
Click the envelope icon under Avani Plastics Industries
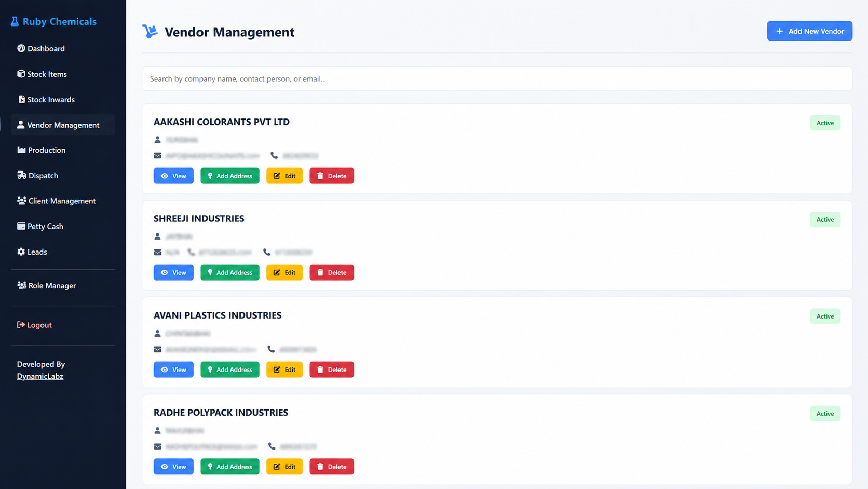[x=158, y=349]
